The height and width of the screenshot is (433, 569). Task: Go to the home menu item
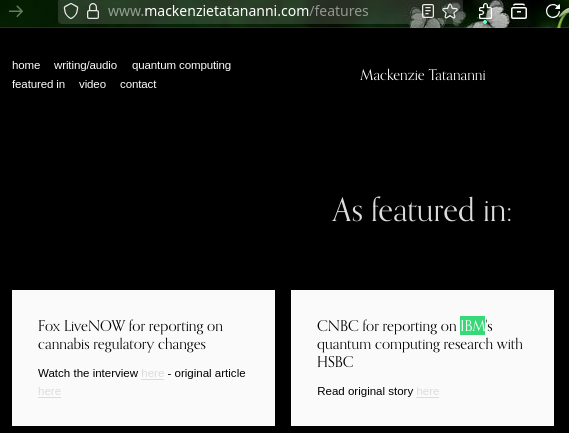[x=26, y=65]
